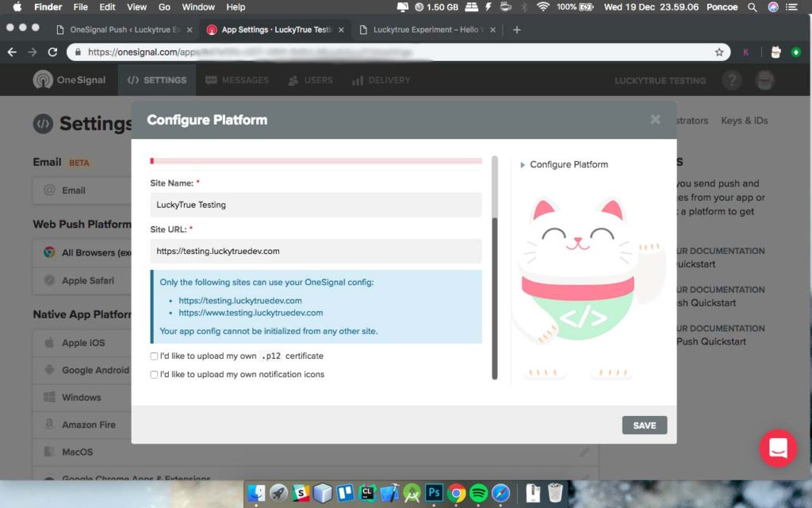The height and width of the screenshot is (508, 812).
Task: Open Finder from the dock
Action: (256, 493)
